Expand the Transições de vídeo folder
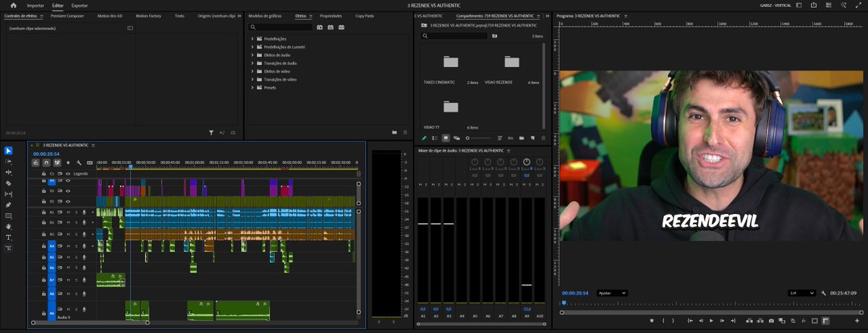Image resolution: width=868 pixels, height=333 pixels. tap(252, 79)
